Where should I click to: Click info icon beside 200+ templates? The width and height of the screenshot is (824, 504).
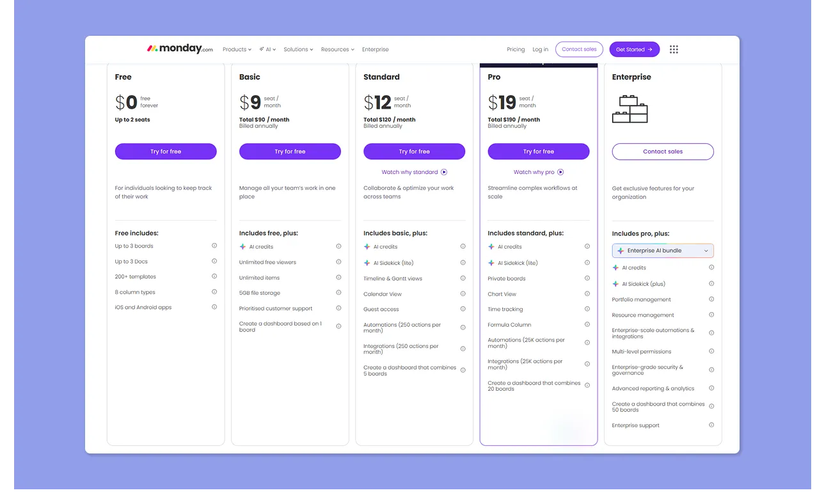[x=214, y=276]
